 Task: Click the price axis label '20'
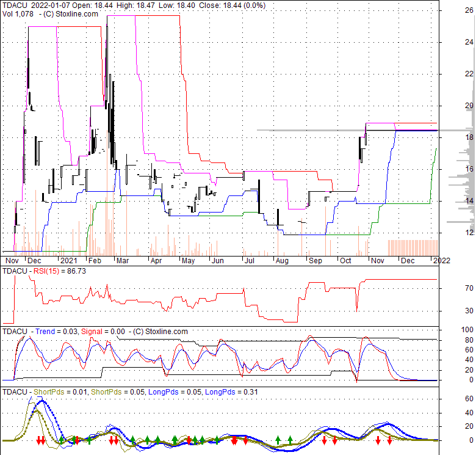[x=469, y=106]
